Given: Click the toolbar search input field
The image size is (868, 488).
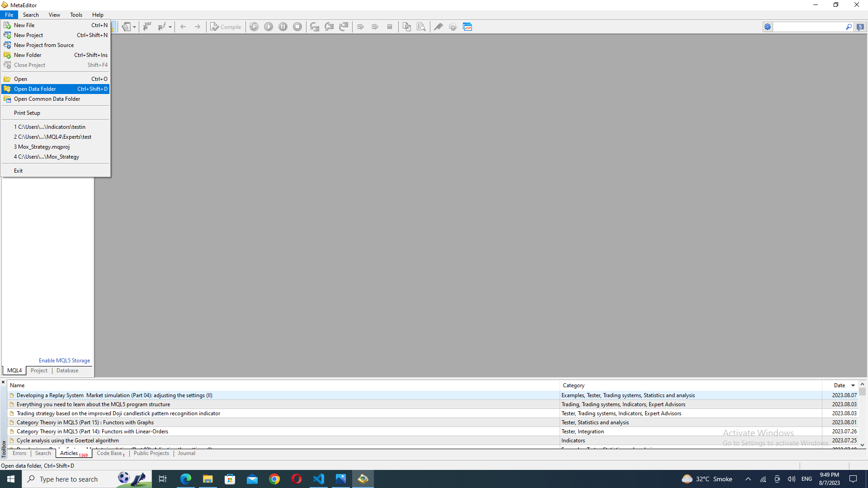Looking at the screenshot, I should tap(808, 27).
